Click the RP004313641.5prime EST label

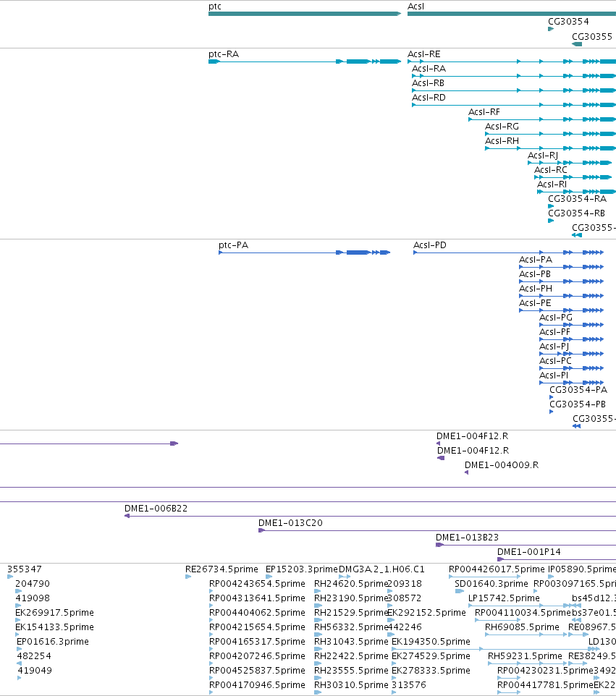click(x=257, y=598)
